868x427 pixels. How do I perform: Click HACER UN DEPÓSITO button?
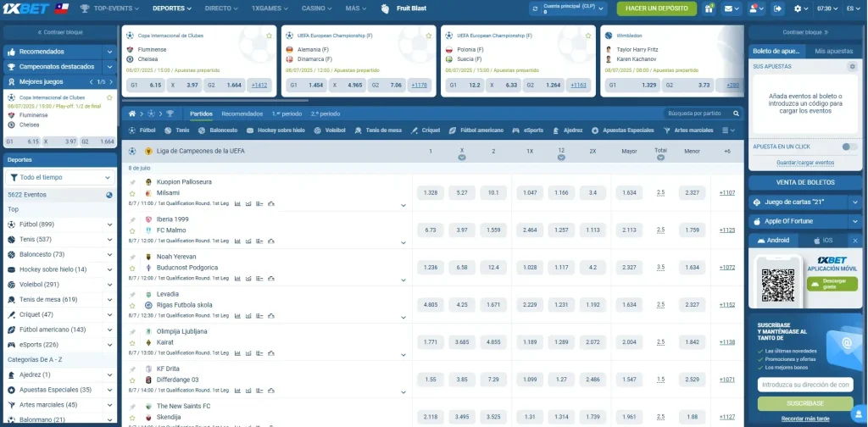tap(657, 8)
